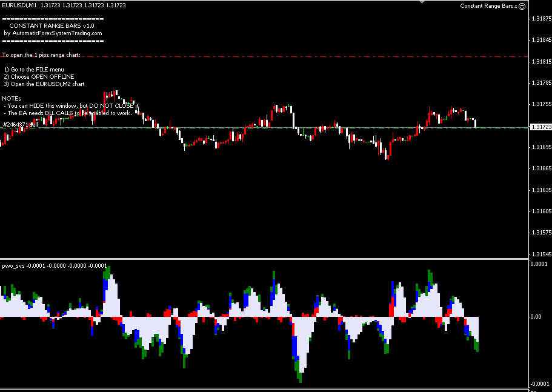Image resolution: width=552 pixels, height=392 pixels.
Task: Click the Expert Advisor smiley face icon
Action: click(x=522, y=6)
